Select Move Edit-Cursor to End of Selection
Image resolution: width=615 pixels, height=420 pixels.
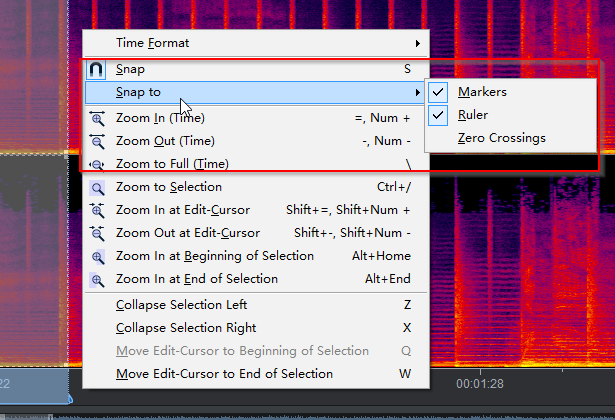[224, 374]
